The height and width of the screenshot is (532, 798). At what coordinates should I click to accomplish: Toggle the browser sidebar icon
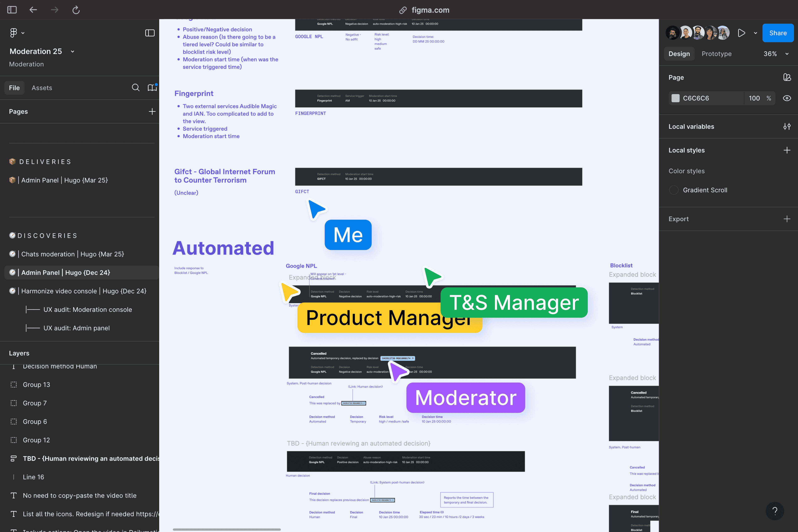coord(12,10)
